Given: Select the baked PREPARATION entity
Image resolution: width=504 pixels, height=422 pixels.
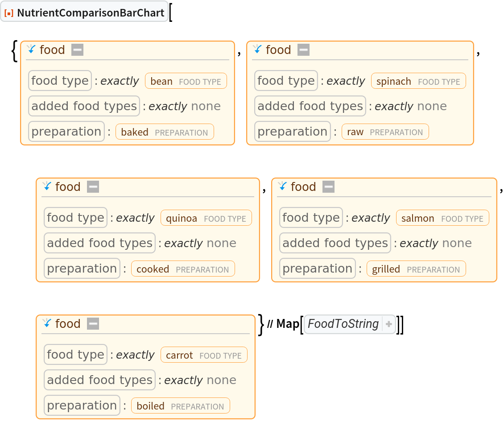Looking at the screenshot, I should pyautogui.click(x=165, y=132).
